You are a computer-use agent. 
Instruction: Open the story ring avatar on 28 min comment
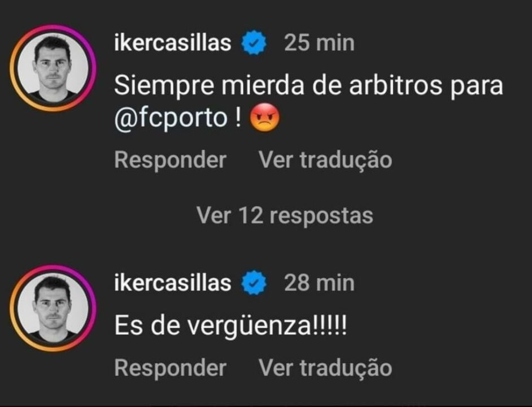click(53, 308)
